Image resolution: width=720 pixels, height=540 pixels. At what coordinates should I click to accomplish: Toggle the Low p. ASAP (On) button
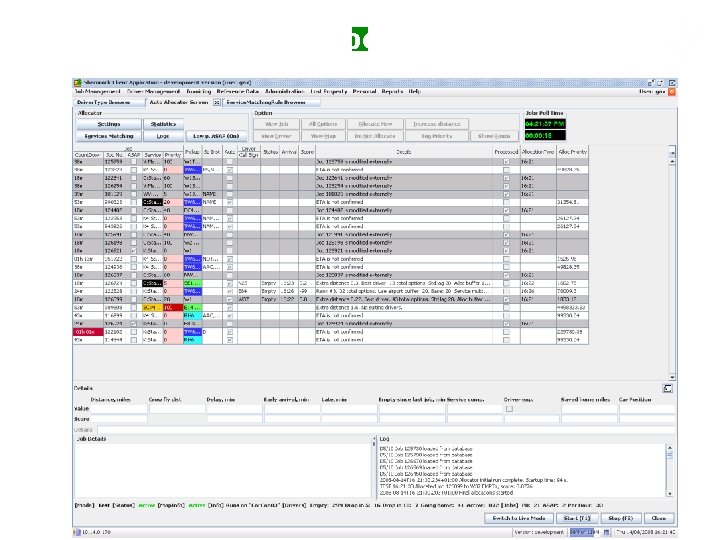coord(216,136)
